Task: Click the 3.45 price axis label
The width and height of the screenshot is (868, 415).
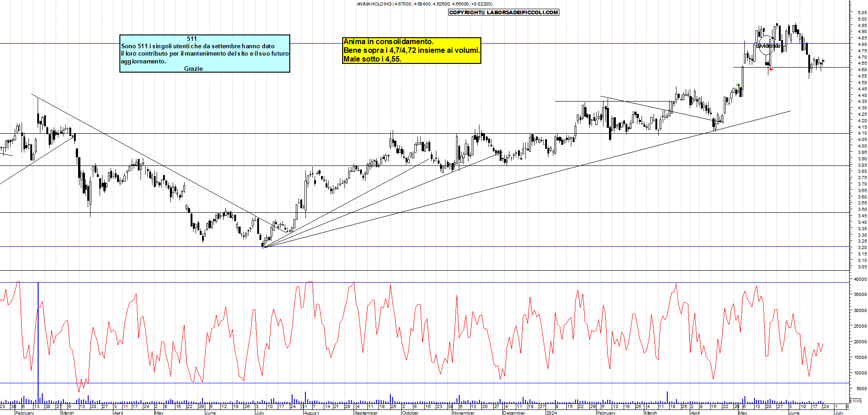Action: coord(862,216)
